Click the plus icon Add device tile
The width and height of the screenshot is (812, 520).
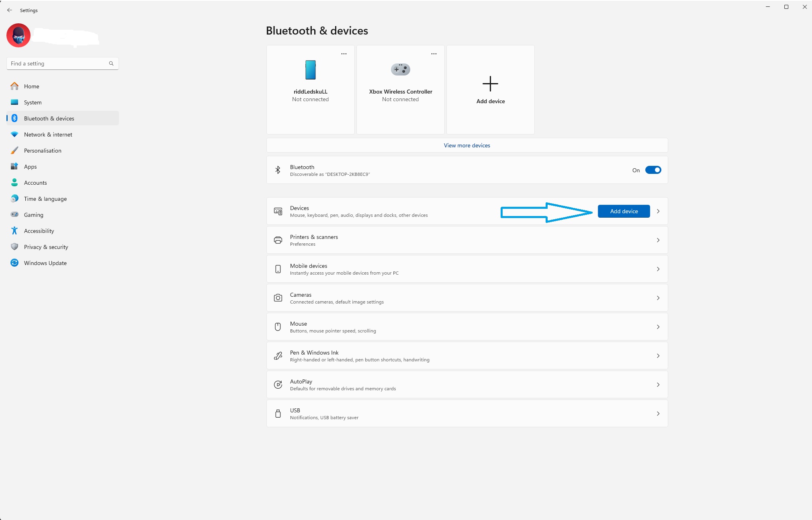(490, 84)
